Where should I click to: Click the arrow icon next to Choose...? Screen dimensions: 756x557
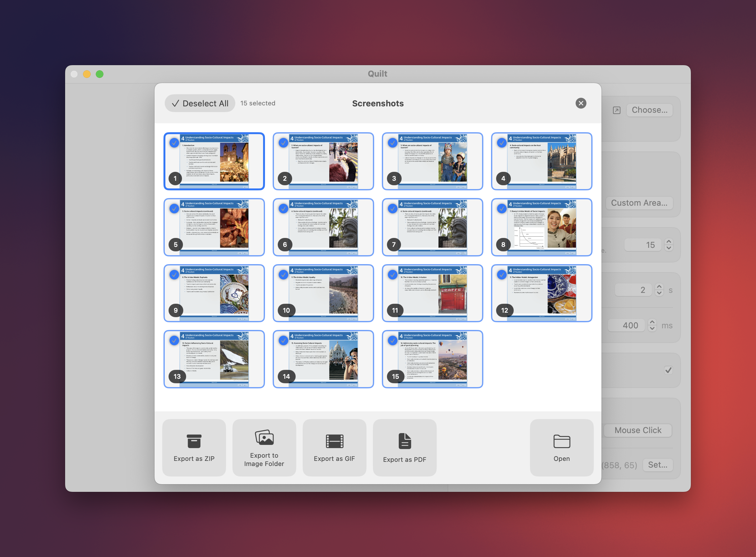tap(616, 110)
